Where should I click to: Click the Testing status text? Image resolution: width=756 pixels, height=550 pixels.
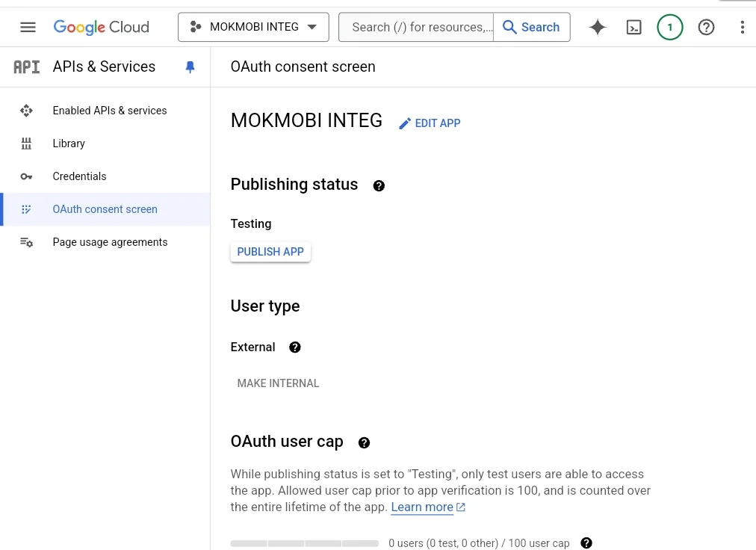251,224
